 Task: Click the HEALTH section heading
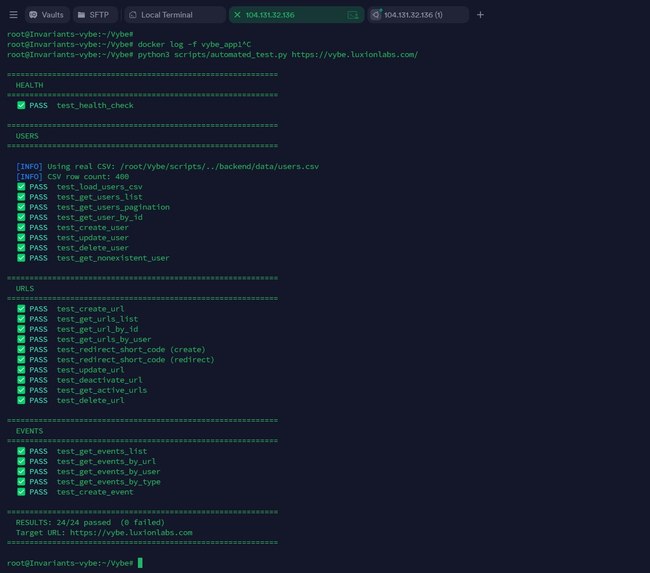click(x=29, y=85)
